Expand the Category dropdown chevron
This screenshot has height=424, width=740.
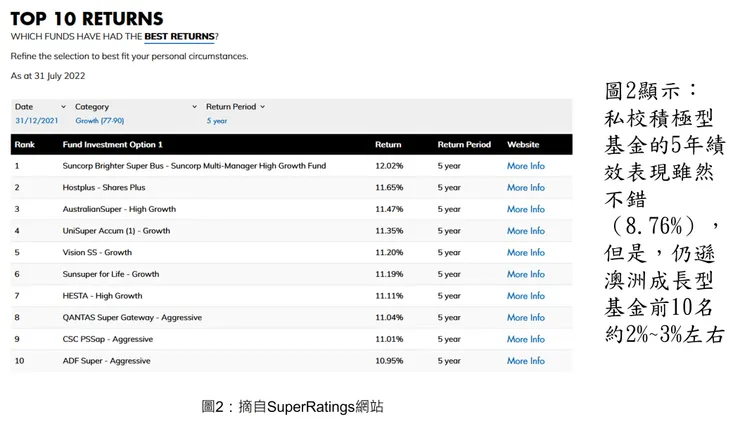pyautogui.click(x=194, y=107)
